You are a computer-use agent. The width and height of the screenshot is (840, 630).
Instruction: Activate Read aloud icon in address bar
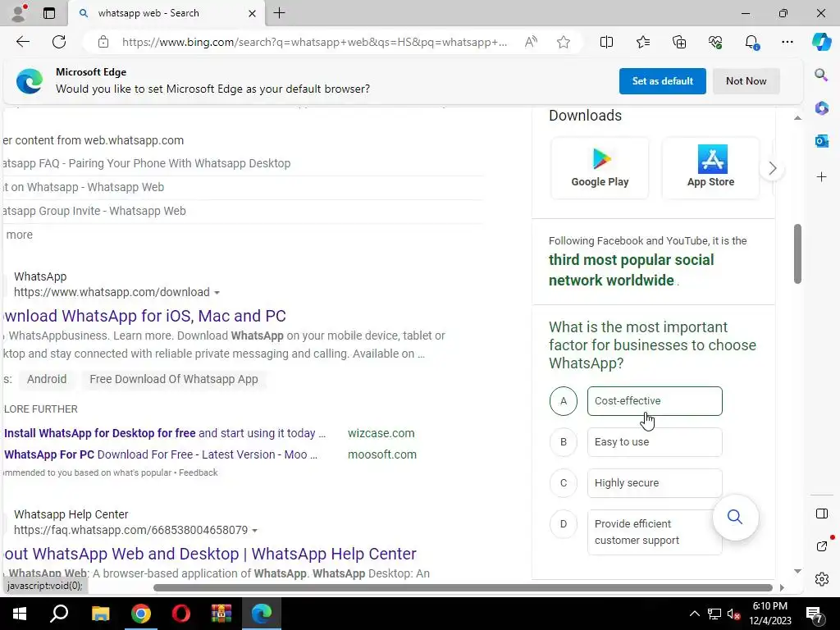pos(531,42)
